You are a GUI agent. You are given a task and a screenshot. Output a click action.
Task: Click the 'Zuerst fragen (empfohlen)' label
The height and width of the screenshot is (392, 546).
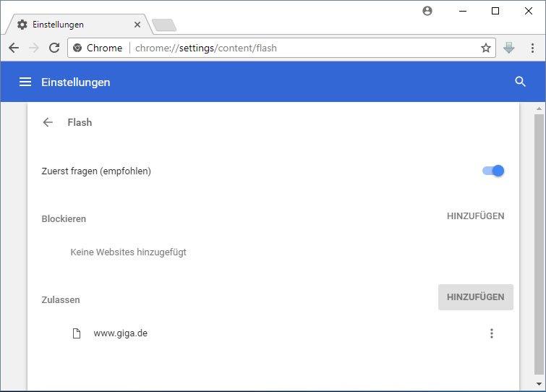tap(96, 171)
